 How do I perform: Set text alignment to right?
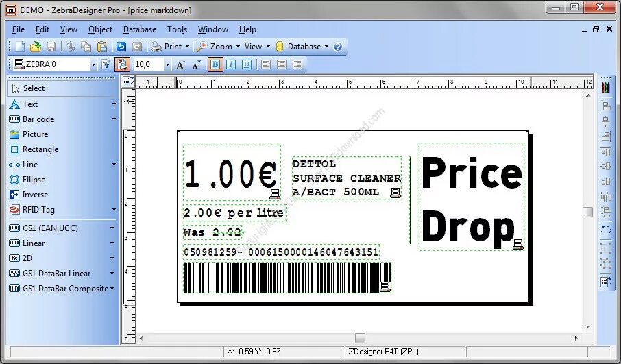click(x=297, y=64)
